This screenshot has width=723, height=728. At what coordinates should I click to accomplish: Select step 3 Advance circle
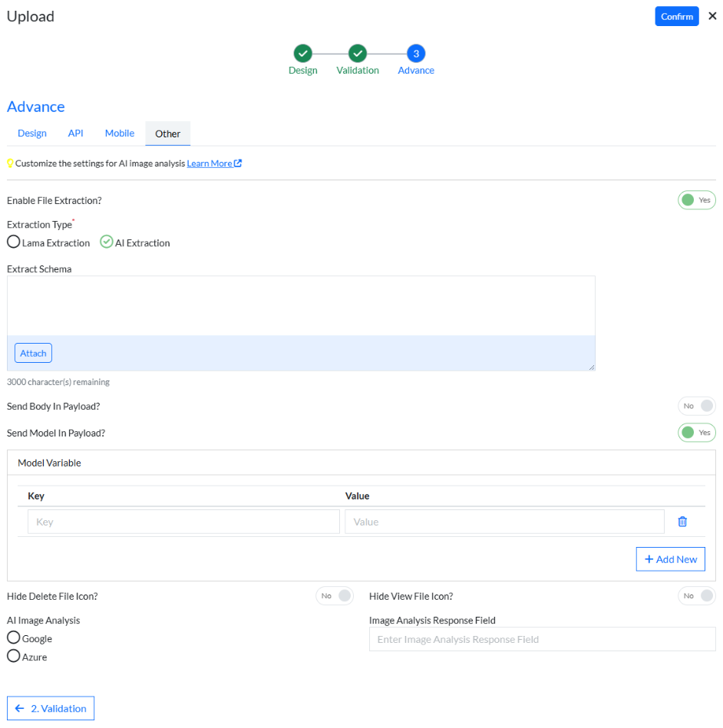click(415, 54)
